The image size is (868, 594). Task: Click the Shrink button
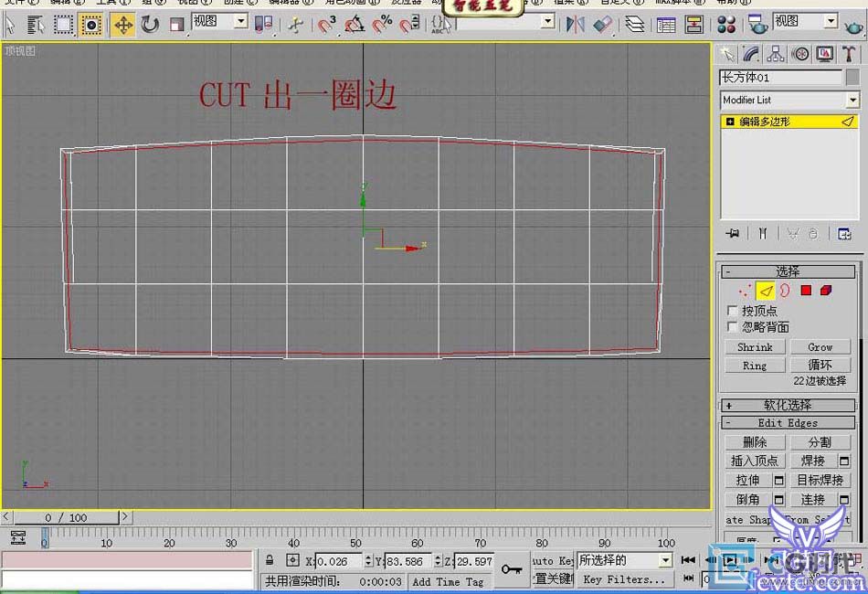click(755, 347)
